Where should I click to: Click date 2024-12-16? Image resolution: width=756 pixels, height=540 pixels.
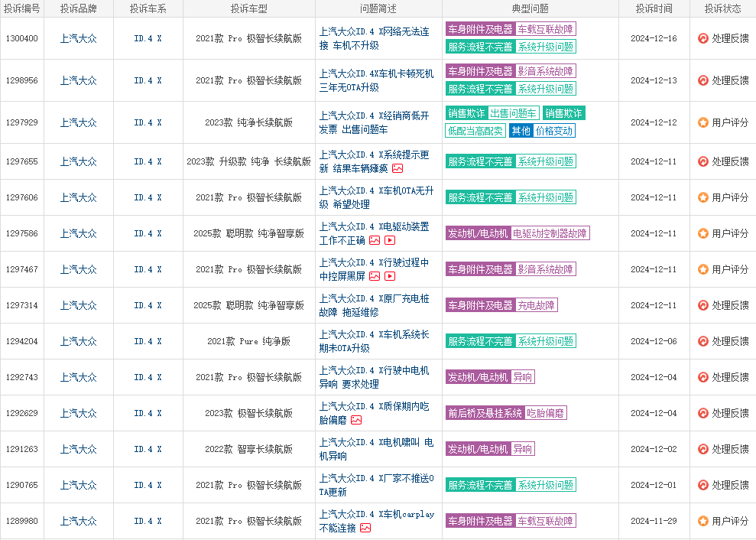pyautogui.click(x=654, y=38)
